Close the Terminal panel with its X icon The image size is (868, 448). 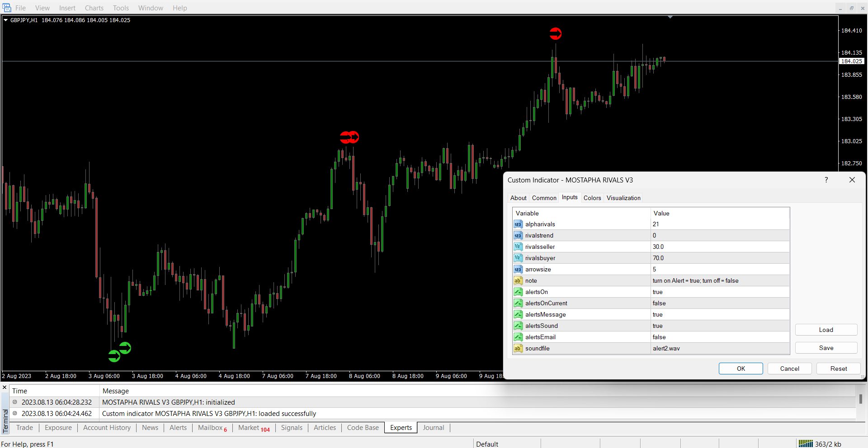pyautogui.click(x=5, y=387)
